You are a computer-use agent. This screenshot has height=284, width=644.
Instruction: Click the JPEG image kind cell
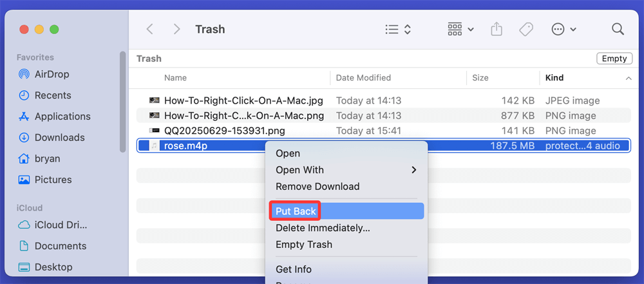coord(573,100)
